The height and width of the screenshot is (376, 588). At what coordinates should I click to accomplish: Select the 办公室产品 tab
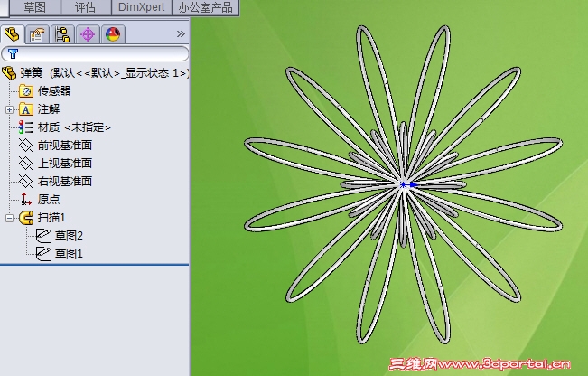(x=206, y=7)
